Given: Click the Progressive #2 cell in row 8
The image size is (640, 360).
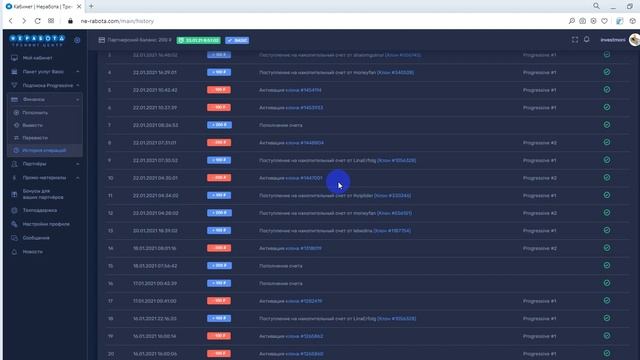Looking at the screenshot, I should pyautogui.click(x=540, y=143).
